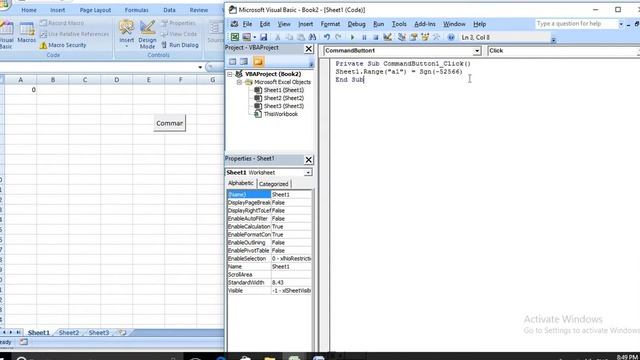Viewport: 640px width, 360px height.
Task: Open the Format menu in VBA editor
Action: coord(330,24)
